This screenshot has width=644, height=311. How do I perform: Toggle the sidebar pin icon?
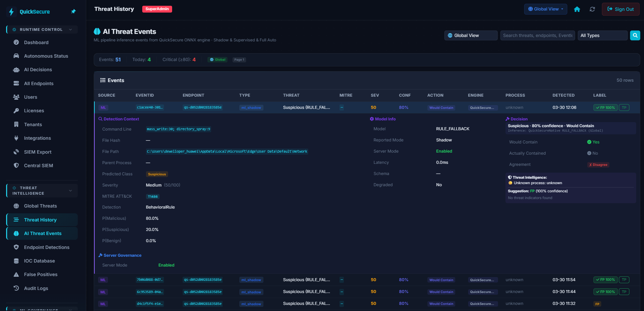[73, 11]
